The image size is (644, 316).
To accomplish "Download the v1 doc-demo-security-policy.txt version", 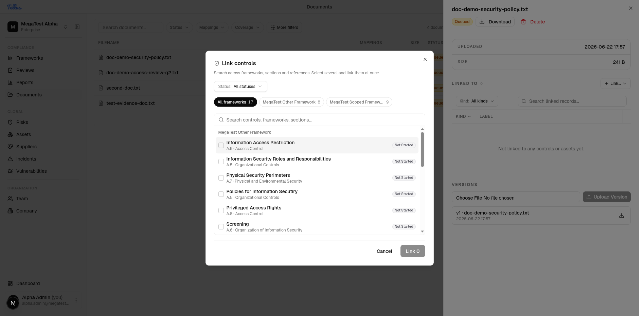I will (622, 216).
